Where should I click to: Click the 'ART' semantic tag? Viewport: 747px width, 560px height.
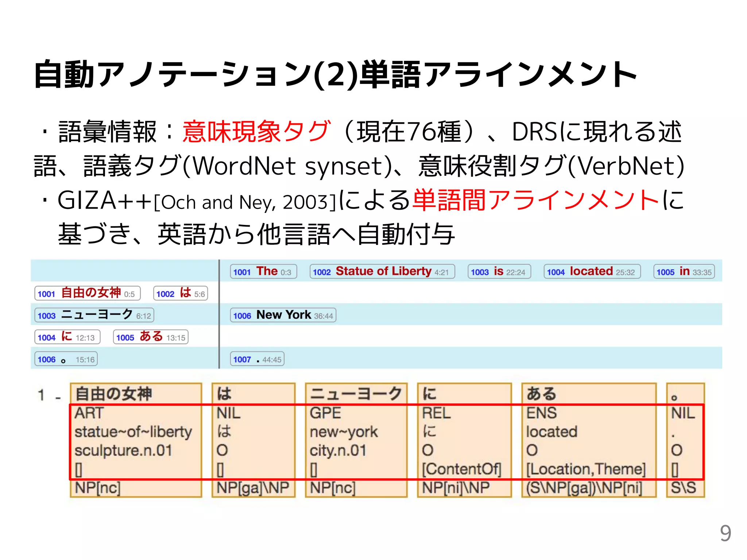point(89,413)
